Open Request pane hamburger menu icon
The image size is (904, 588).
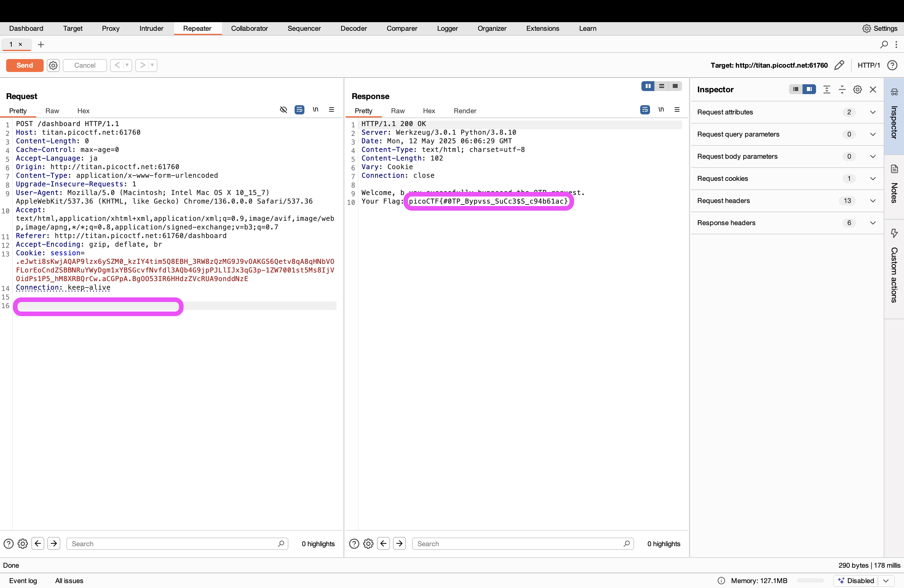click(331, 110)
